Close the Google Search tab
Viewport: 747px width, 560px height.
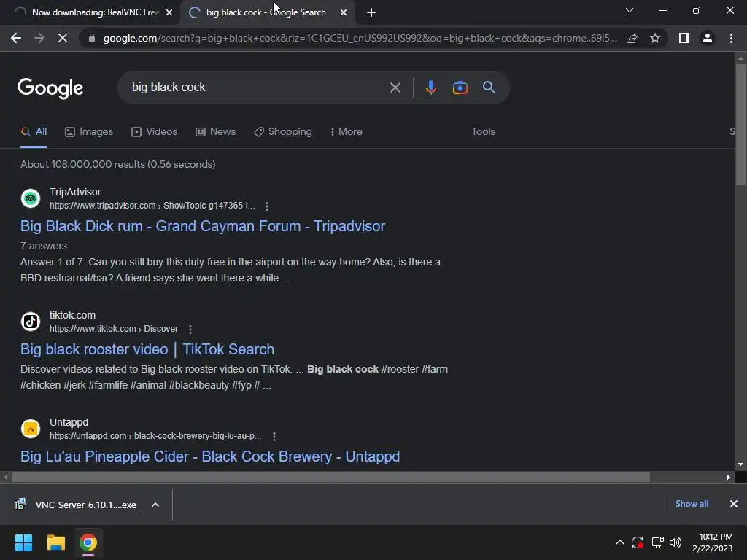point(344,12)
